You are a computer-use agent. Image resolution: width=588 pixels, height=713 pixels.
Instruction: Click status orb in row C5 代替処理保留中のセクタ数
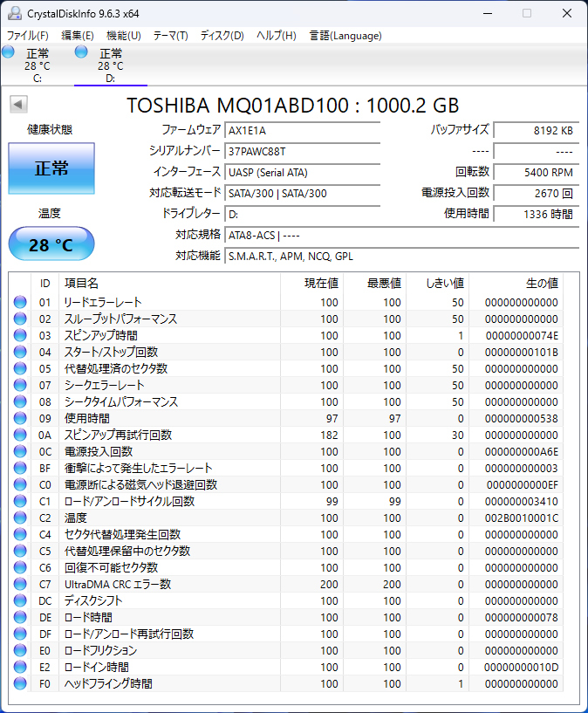(20, 552)
